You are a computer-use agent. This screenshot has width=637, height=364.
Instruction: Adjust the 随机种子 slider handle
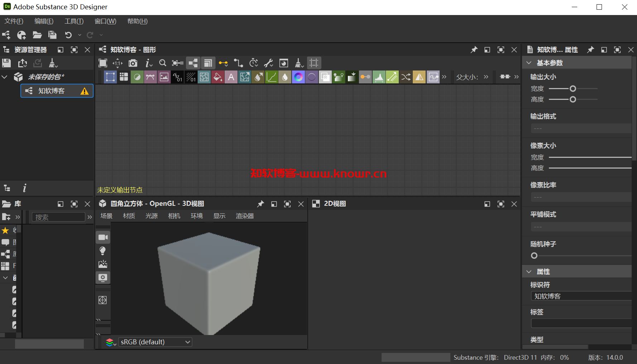tap(534, 256)
